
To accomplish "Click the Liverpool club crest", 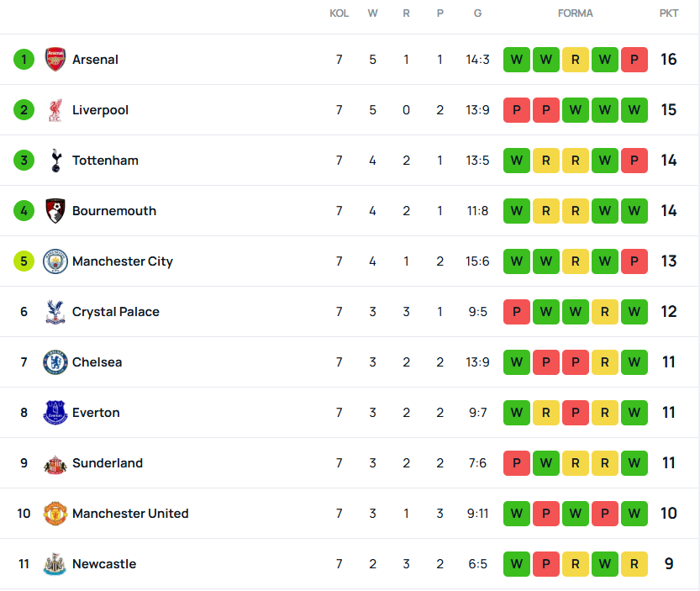I will [x=55, y=110].
